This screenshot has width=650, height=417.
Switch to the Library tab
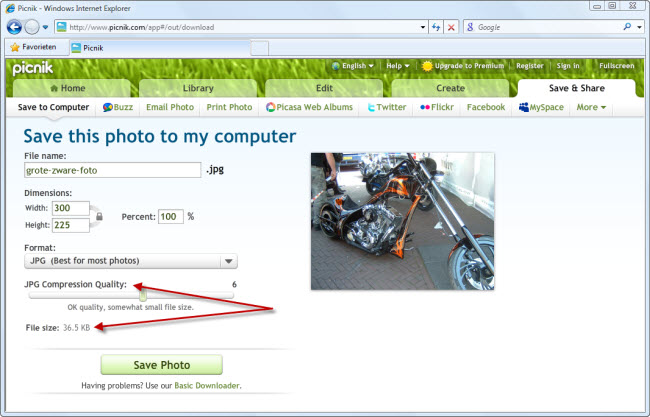click(198, 88)
